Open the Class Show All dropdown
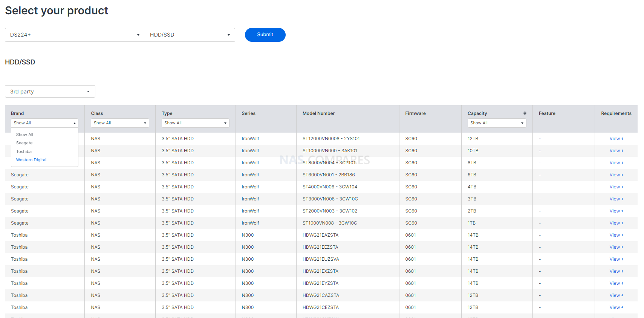644x318 pixels. (120, 123)
